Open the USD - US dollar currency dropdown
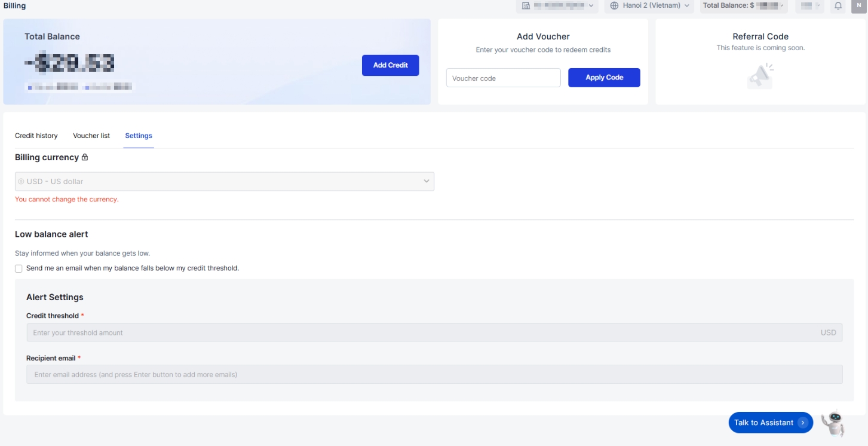 [x=224, y=182]
